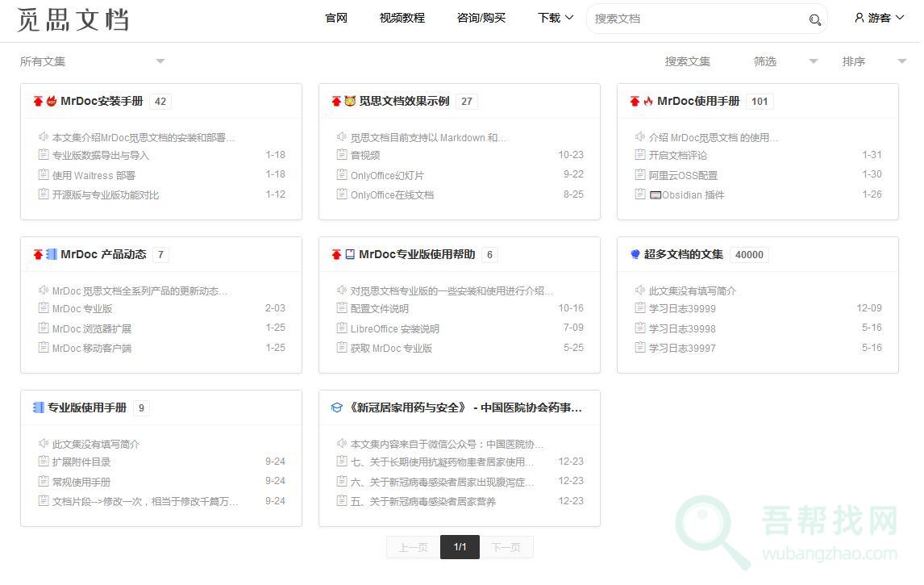Open the 阿里云OSS配置 document link
Image resolution: width=924 pixels, height=585 pixels.
coord(683,175)
